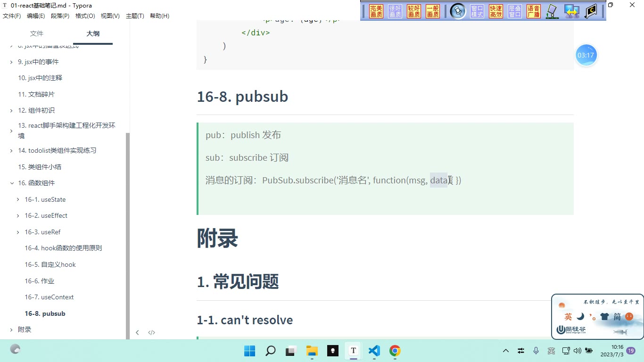Toggle punctuation mode in input widget
This screenshot has width=644, height=362.
click(x=593, y=317)
